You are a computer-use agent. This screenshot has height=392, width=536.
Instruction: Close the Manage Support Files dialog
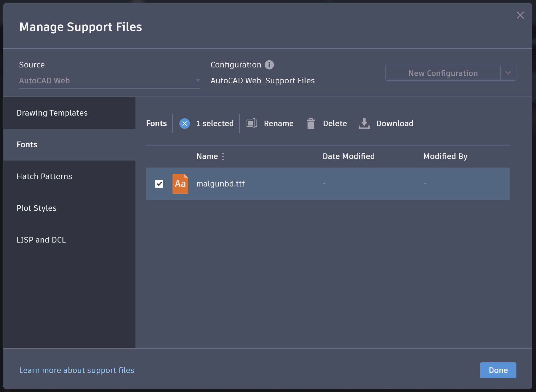pyautogui.click(x=520, y=15)
